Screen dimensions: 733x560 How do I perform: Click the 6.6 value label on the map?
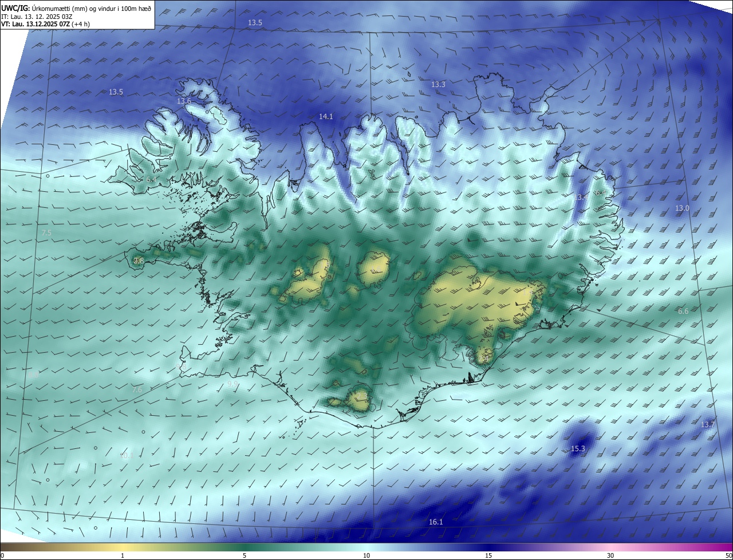tap(683, 311)
